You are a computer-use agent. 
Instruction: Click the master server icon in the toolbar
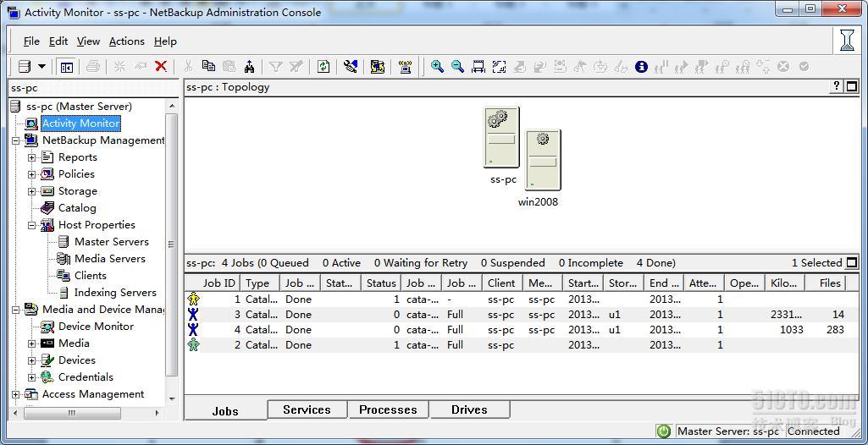pos(25,67)
